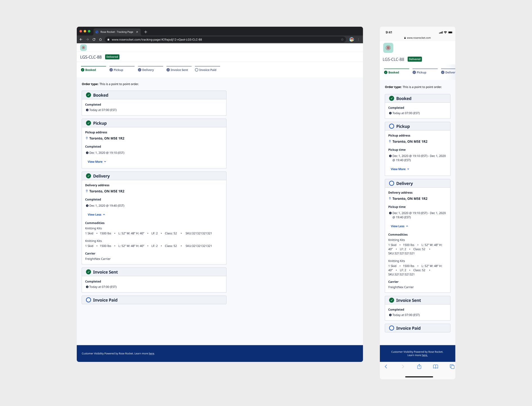Click the unfilled circle beside Invoice Paid step tab

pos(196,70)
